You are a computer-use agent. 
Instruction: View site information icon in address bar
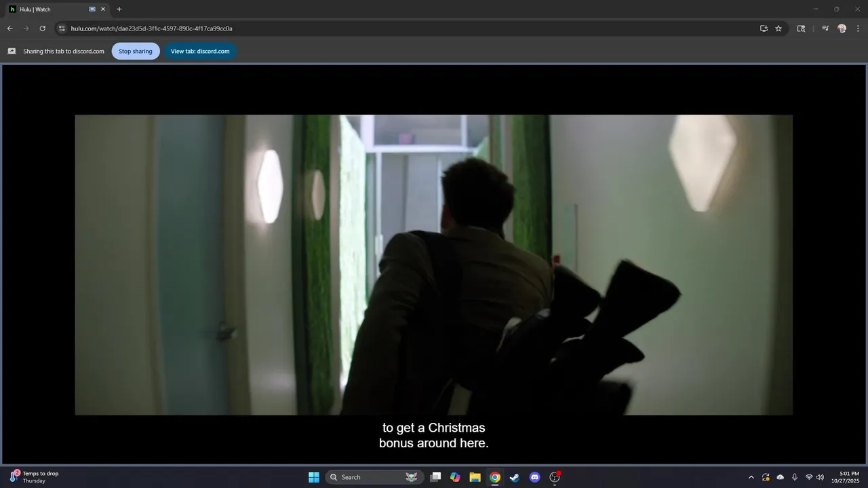62,28
